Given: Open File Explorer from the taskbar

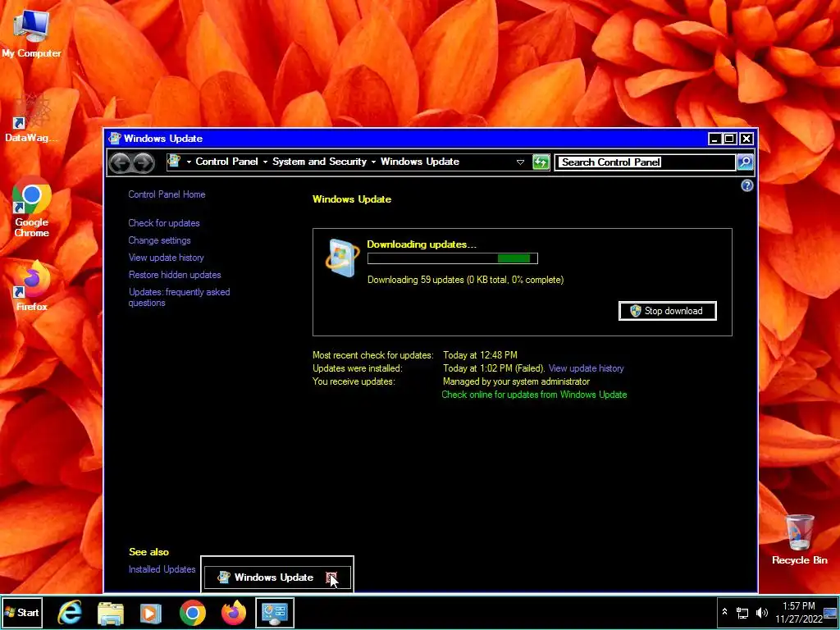Looking at the screenshot, I should point(111,613).
